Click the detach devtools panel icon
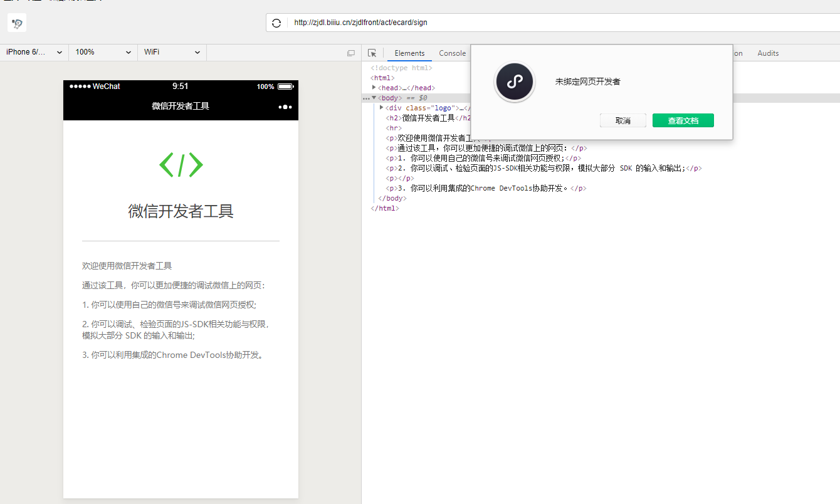 (351, 53)
